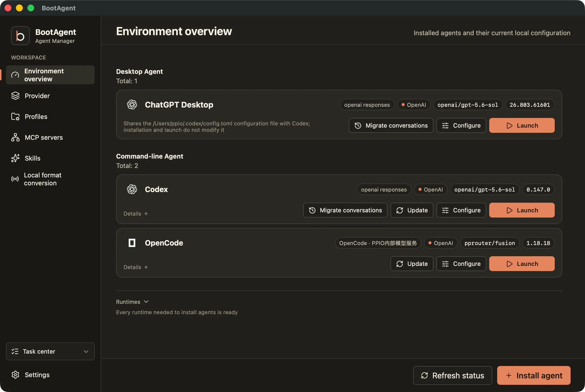
Task: Open Settings from the sidebar
Action: [x=50, y=375]
